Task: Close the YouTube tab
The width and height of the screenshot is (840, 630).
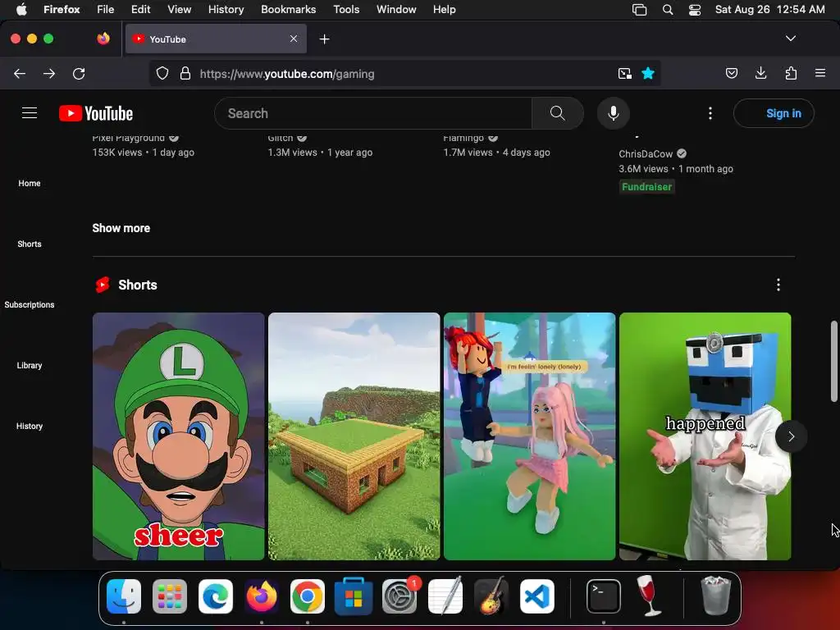Action: click(294, 39)
